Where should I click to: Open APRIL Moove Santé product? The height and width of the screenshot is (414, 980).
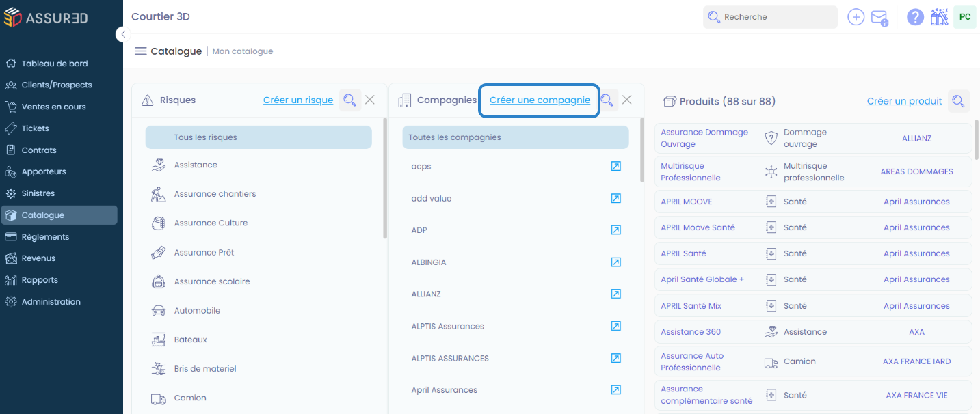point(698,227)
